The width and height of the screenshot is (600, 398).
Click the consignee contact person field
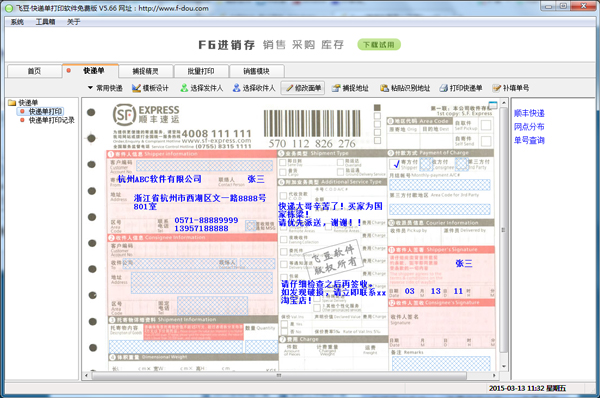pyautogui.click(x=257, y=263)
